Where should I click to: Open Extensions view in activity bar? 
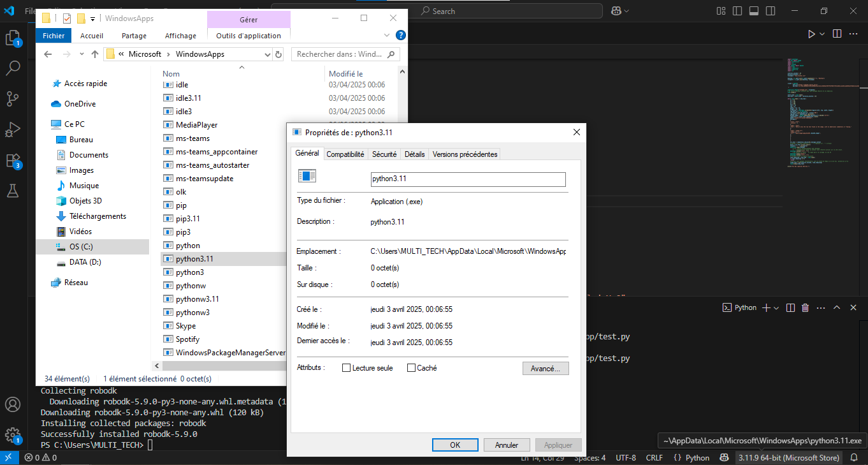pos(13,160)
